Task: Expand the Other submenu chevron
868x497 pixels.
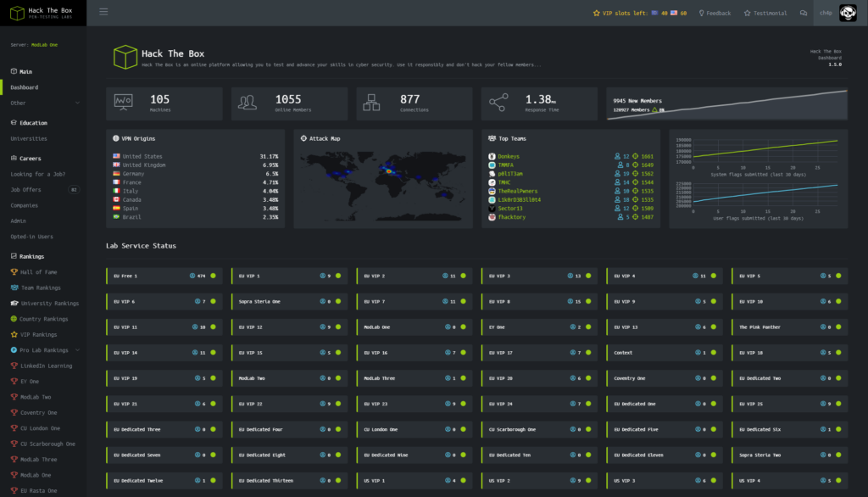Action: [x=77, y=103]
